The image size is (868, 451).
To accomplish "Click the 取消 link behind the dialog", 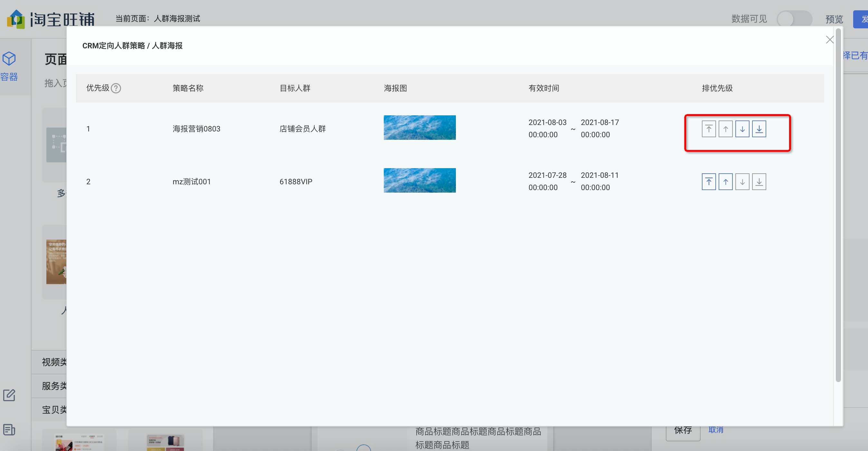I will 716,430.
